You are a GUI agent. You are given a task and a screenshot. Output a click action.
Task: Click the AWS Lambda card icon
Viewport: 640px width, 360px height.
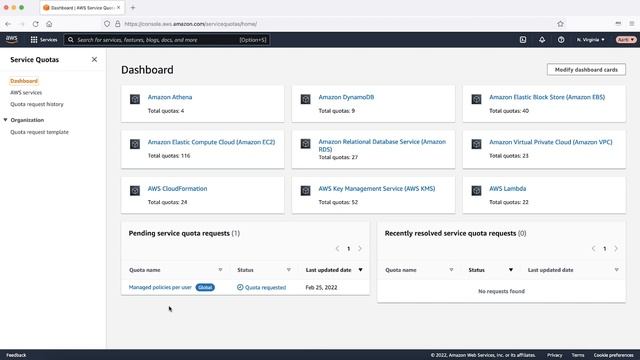coord(476,191)
